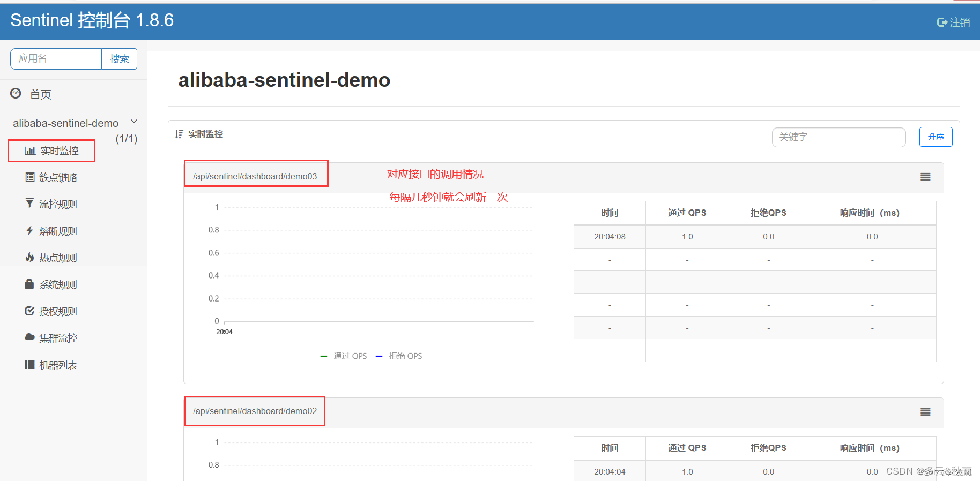The width and height of the screenshot is (980, 481).
Task: Click Sentinel 控制台 1.8.6 title
Action: click(x=92, y=20)
